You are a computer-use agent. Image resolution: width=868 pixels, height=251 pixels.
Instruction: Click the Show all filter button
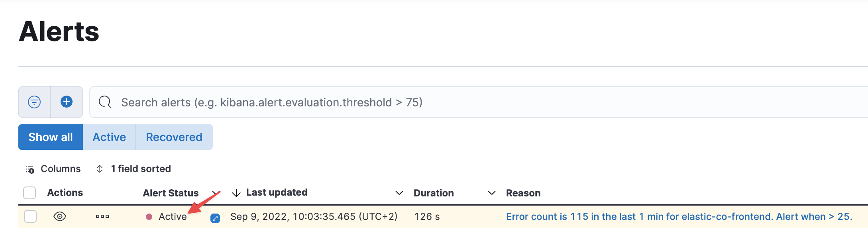click(50, 137)
